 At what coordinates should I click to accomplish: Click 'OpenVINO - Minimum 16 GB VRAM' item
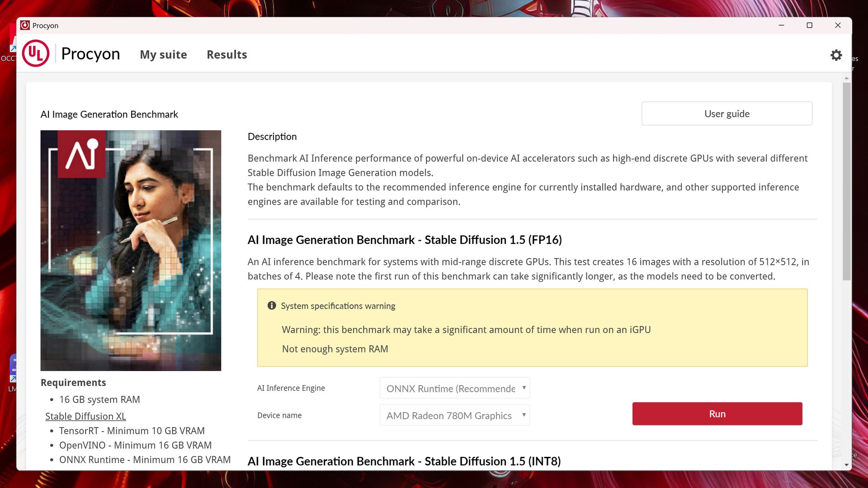click(135, 445)
